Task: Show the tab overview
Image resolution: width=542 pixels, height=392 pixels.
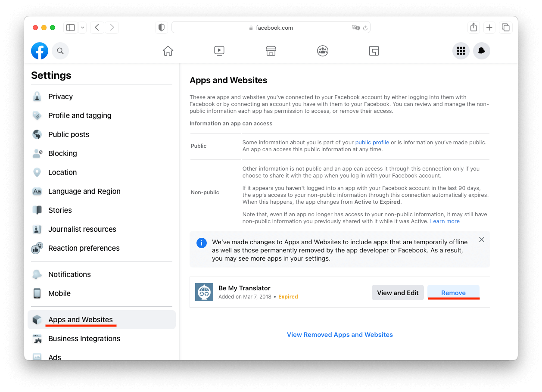Action: (506, 28)
